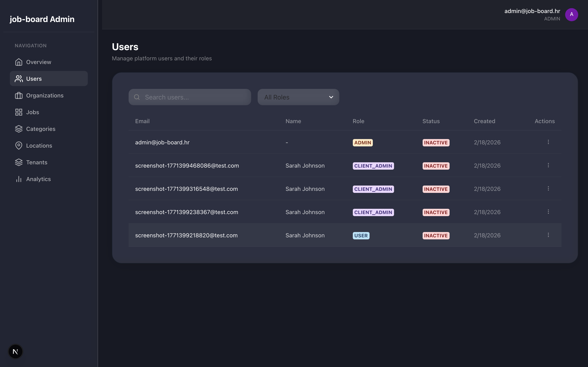Navigate to Analytics in the sidebar

point(38,179)
